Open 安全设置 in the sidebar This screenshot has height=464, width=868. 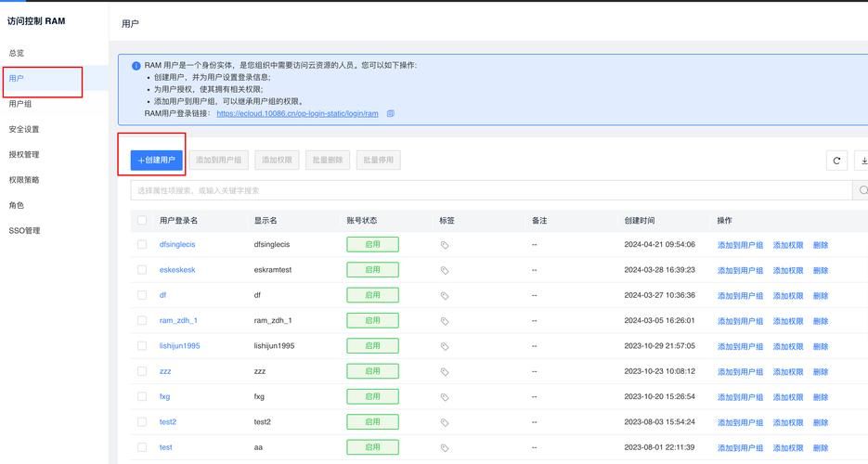[24, 129]
